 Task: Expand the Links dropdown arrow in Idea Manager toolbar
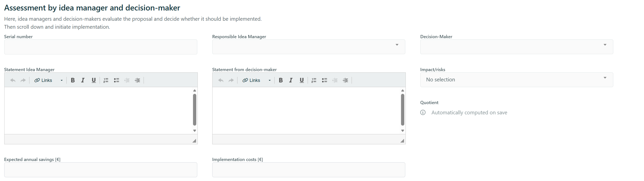(61, 80)
